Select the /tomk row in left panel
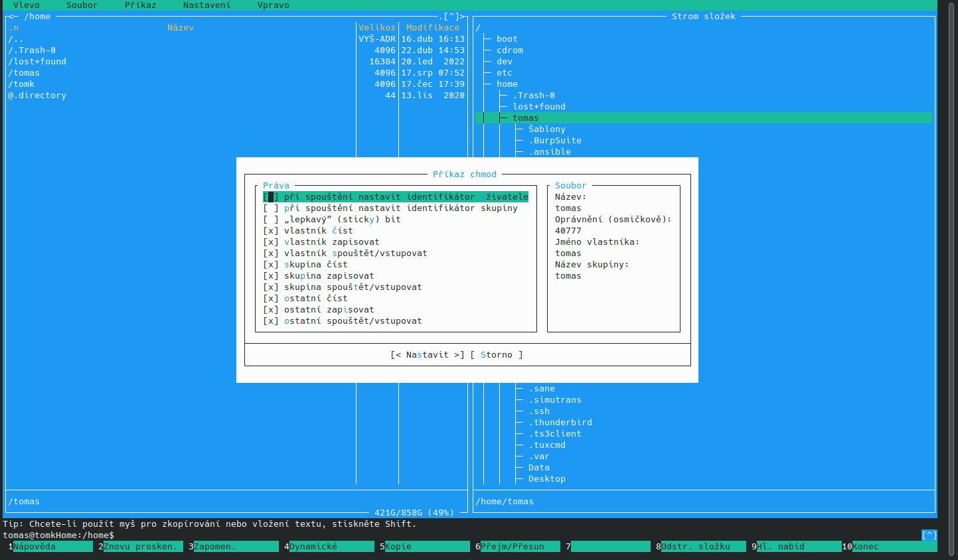 point(236,84)
